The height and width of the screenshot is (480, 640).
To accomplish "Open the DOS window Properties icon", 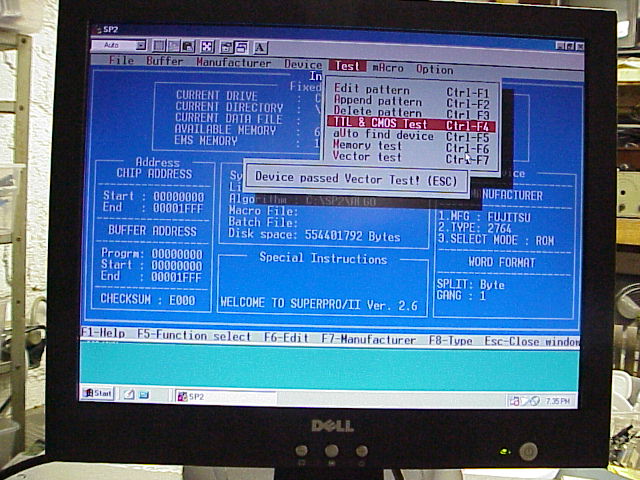I will 227,47.
